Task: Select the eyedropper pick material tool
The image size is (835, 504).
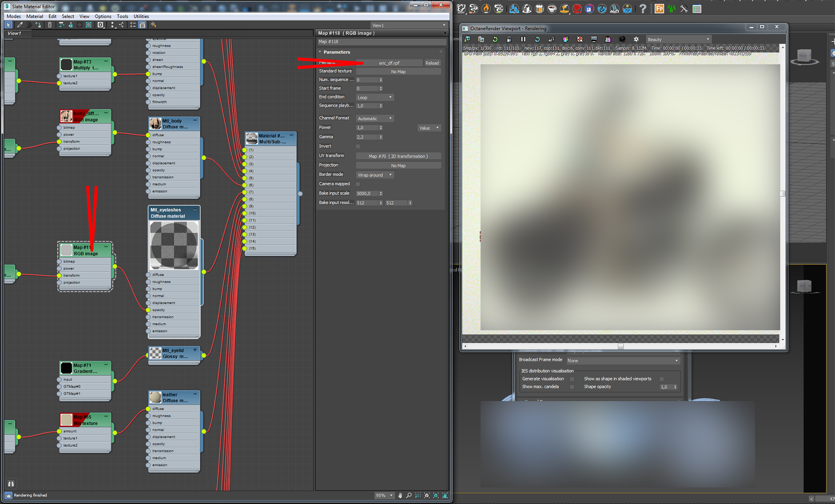Action: pos(20,25)
